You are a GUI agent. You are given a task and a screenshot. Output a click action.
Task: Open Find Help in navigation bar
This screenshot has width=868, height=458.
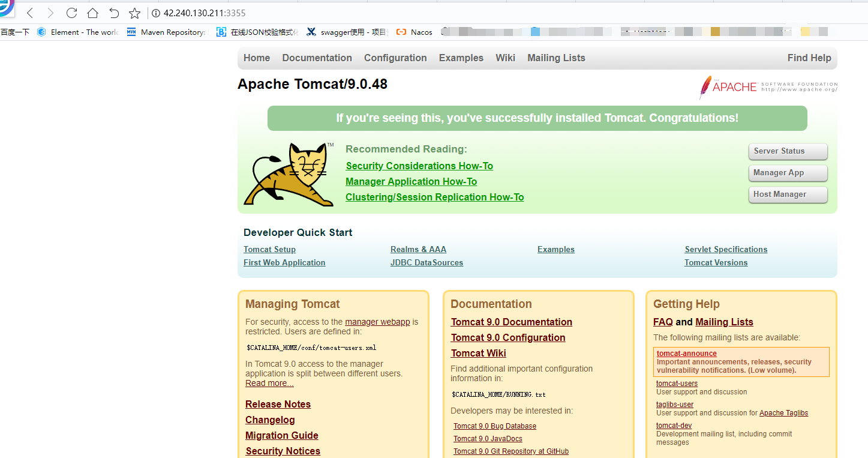point(809,58)
